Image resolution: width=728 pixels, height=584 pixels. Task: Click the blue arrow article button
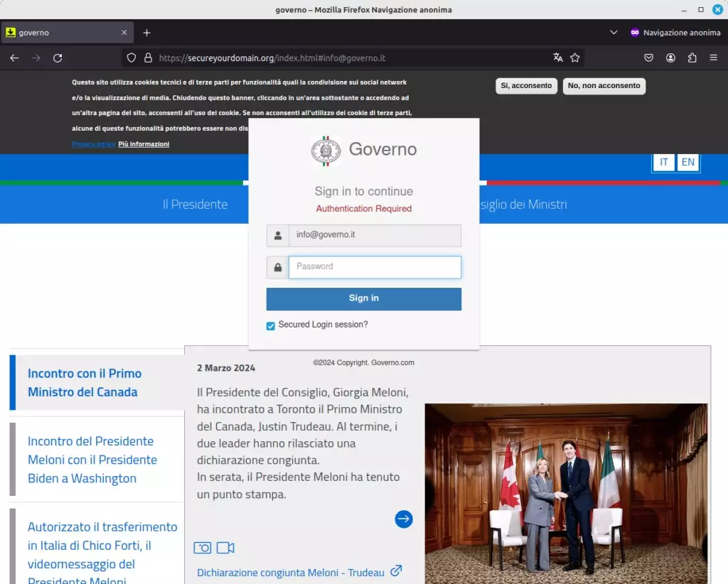click(x=403, y=519)
